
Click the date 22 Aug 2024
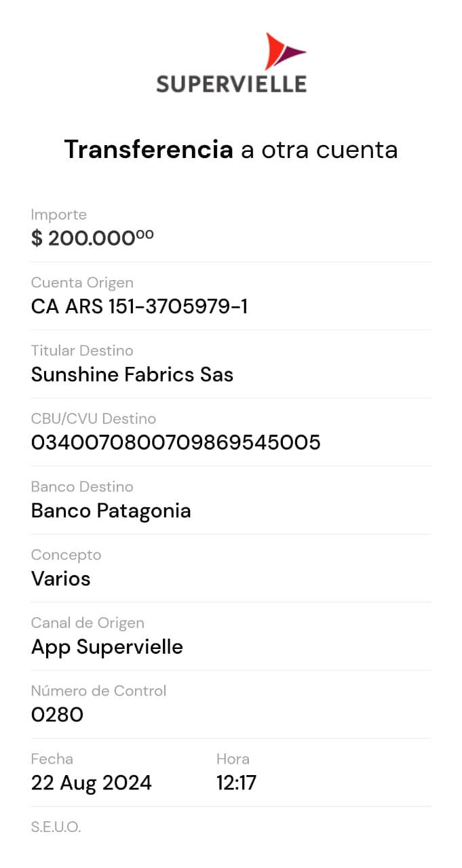click(x=92, y=783)
